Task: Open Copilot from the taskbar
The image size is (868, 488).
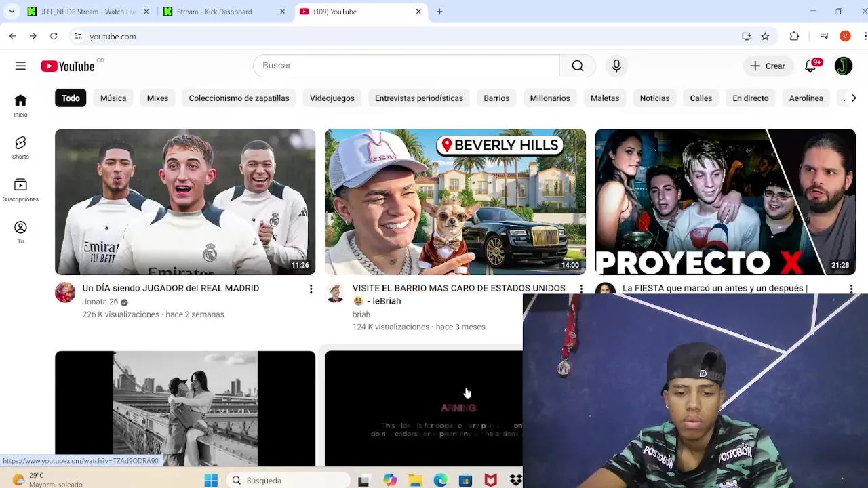Action: 390,480
